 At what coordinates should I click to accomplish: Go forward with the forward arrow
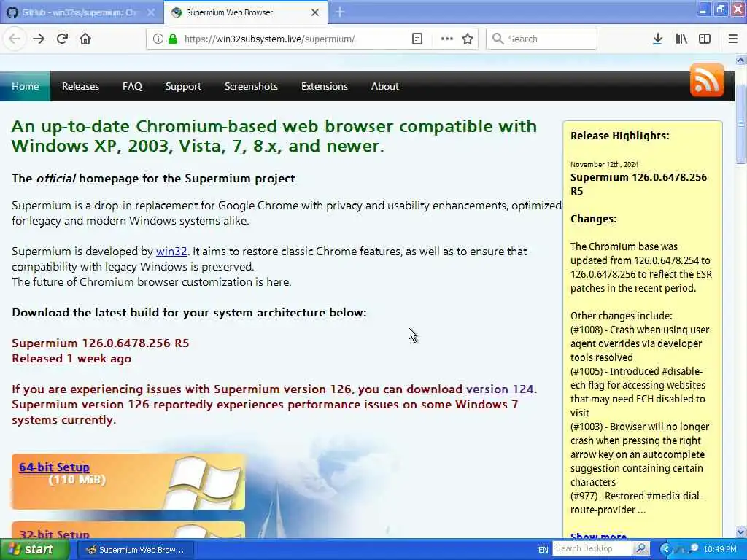click(39, 39)
